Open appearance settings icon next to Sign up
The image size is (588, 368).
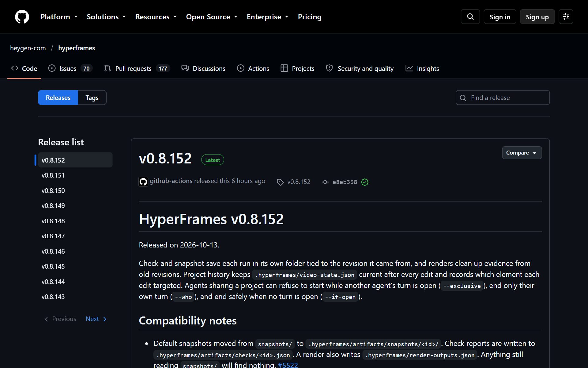point(566,17)
